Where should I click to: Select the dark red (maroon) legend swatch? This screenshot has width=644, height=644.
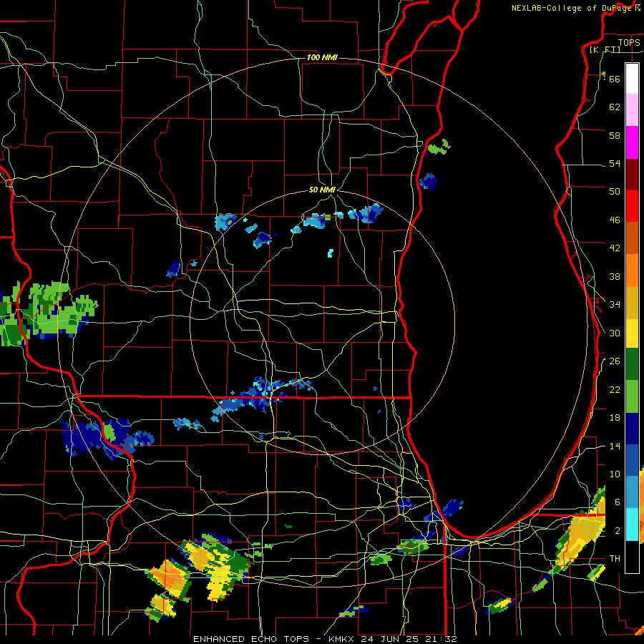tap(632, 174)
